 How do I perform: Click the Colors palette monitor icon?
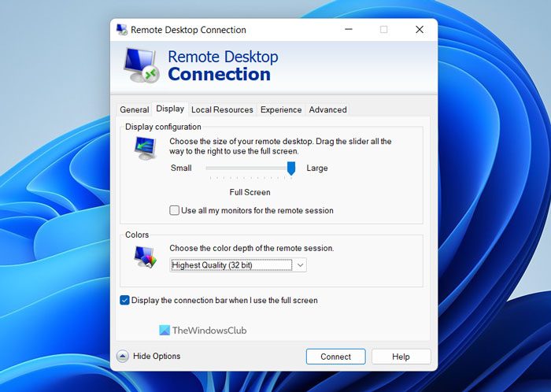145,257
